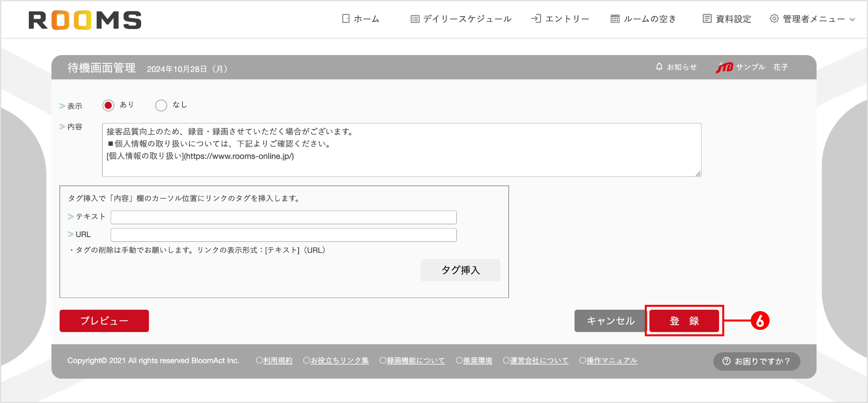Expand the 管理者メニュー dropdown chevron
The height and width of the screenshot is (403, 868).
[x=852, y=20]
